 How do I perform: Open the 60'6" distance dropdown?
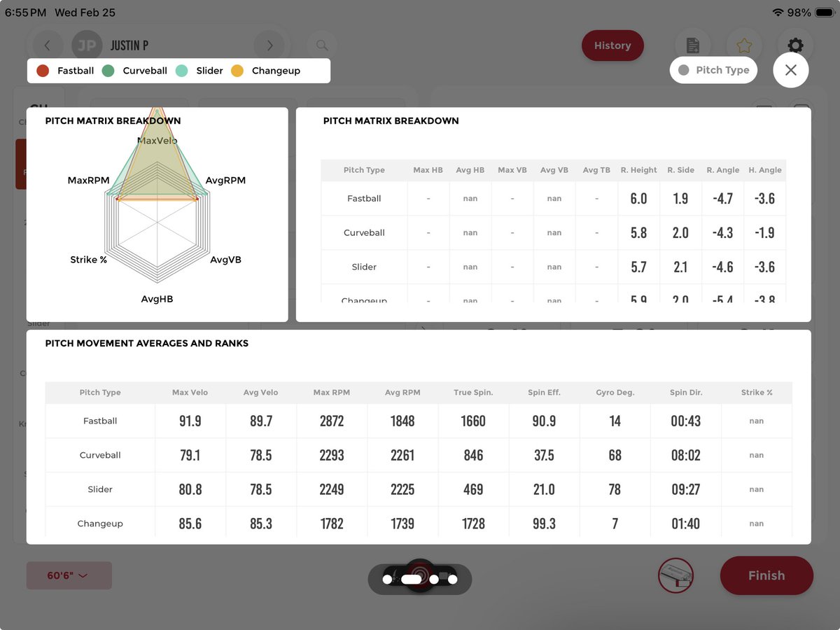69,575
